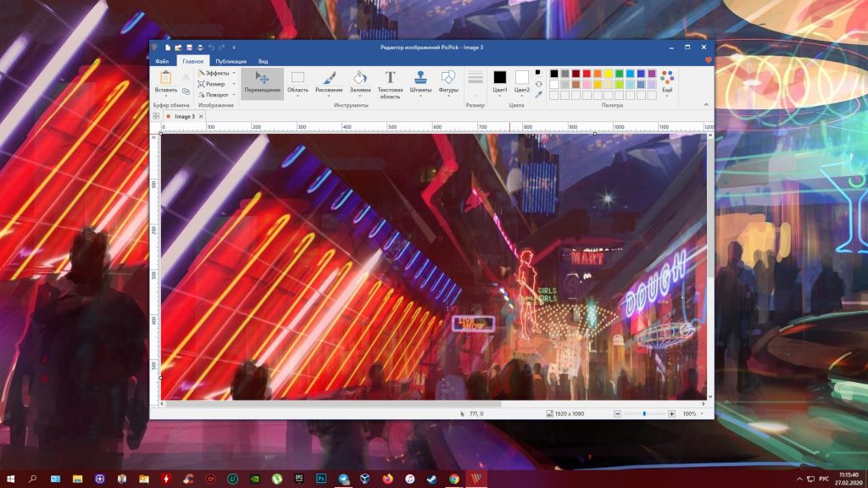The image size is (868, 488).
Task: Click the copy icon in Буфер обмена
Action: (x=186, y=91)
